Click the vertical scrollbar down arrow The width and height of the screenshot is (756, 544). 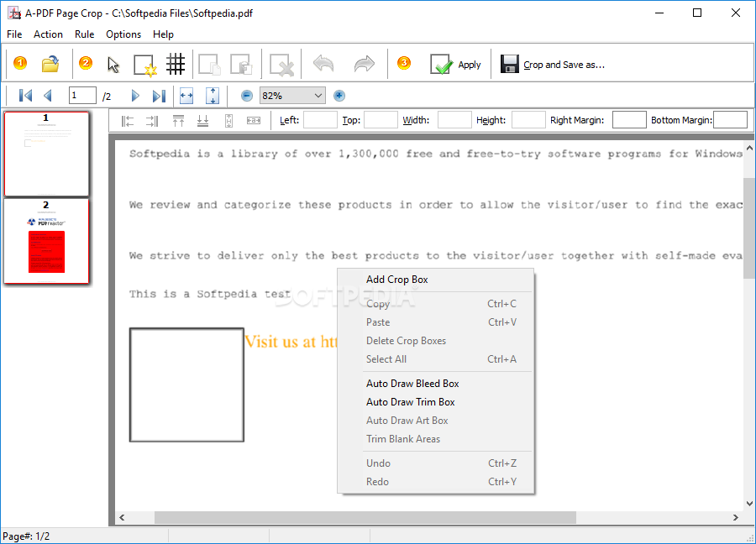click(x=749, y=504)
